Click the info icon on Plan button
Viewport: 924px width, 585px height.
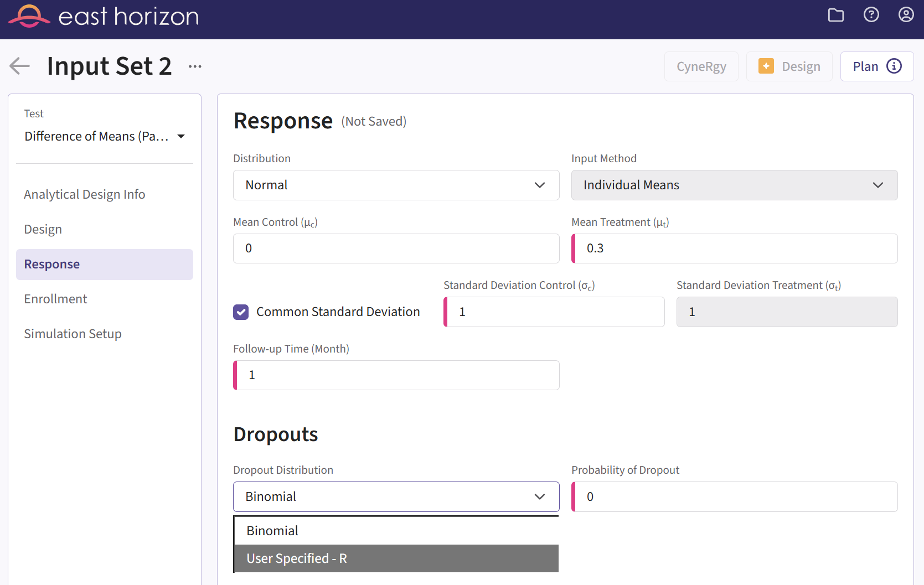(894, 66)
